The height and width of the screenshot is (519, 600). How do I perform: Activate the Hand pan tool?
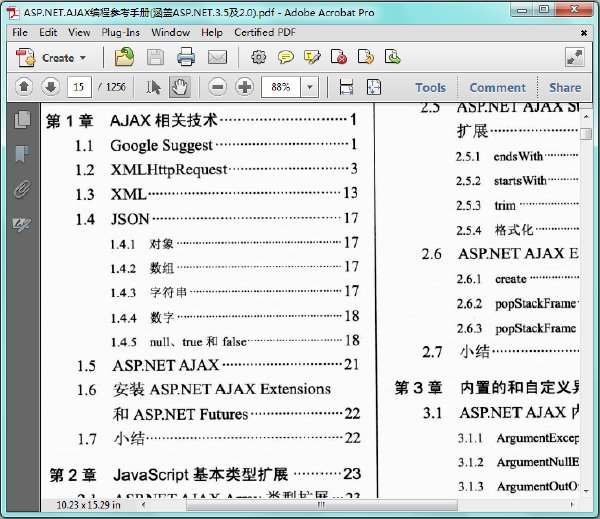[179, 87]
